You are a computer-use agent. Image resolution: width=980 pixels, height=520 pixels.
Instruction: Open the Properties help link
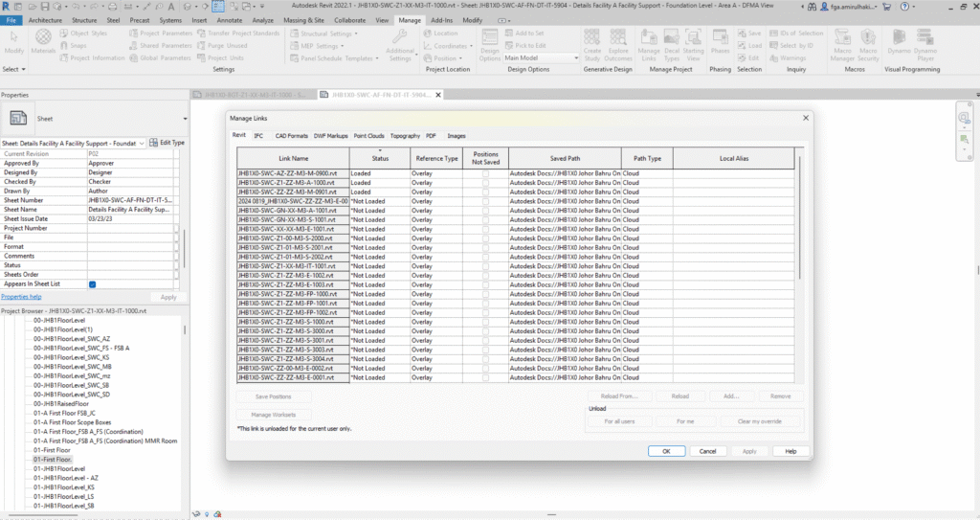click(21, 297)
